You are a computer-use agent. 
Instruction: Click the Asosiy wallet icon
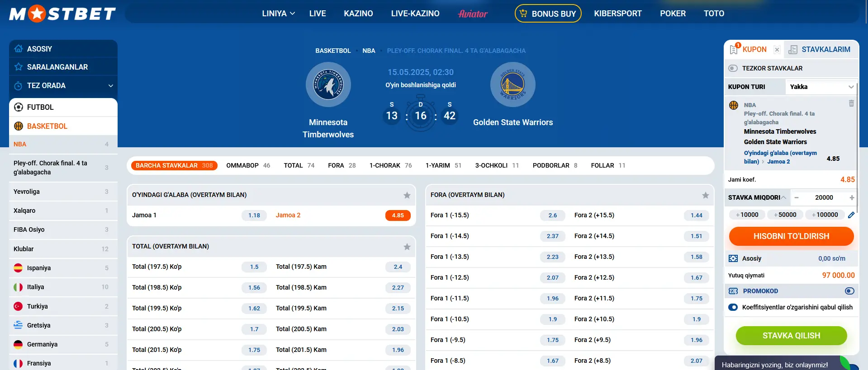(x=733, y=258)
